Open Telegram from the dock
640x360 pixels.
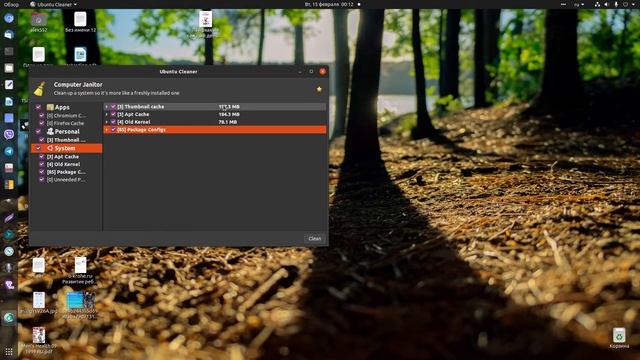point(9,151)
